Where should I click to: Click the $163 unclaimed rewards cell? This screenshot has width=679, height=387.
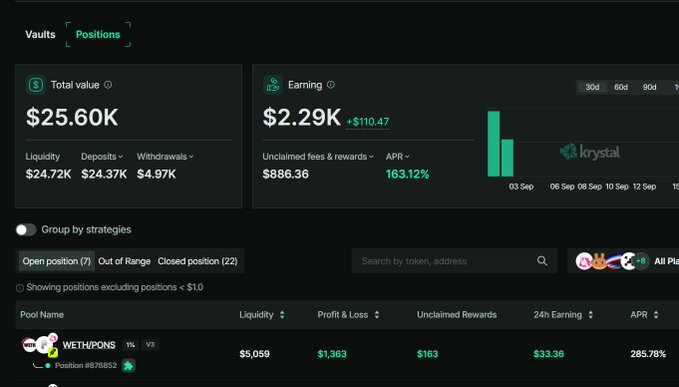pos(427,354)
